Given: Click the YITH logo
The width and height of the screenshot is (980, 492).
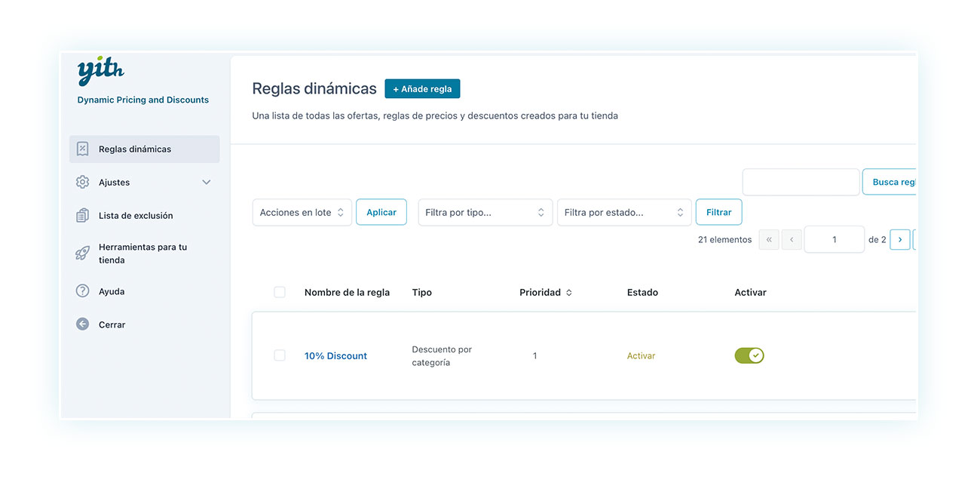Looking at the screenshot, I should point(100,71).
